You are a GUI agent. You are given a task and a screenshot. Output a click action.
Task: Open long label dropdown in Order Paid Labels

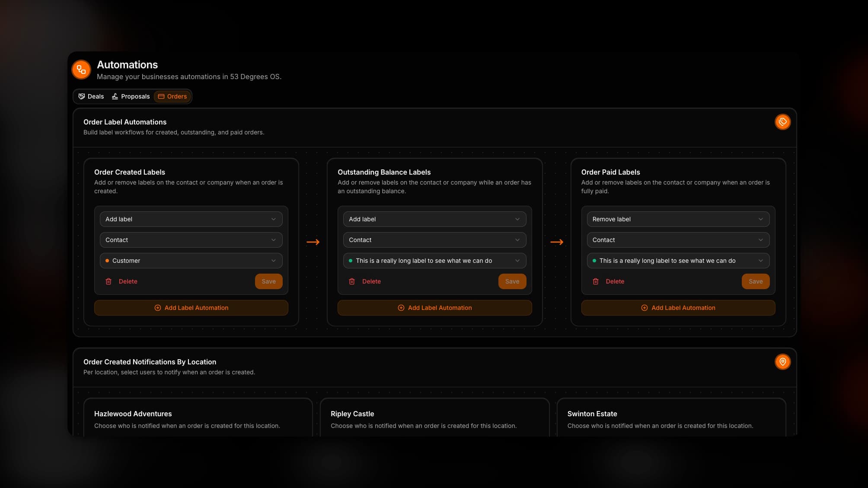678,261
